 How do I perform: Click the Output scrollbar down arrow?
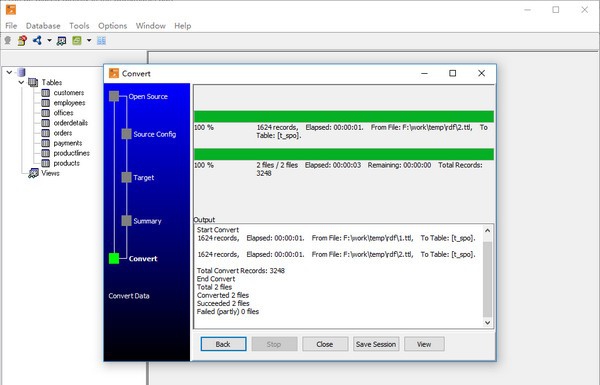tap(488, 323)
